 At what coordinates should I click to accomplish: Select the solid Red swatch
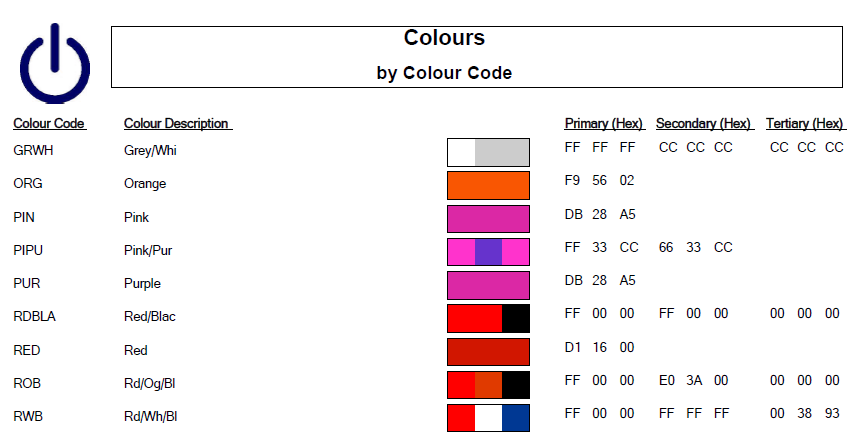click(488, 351)
